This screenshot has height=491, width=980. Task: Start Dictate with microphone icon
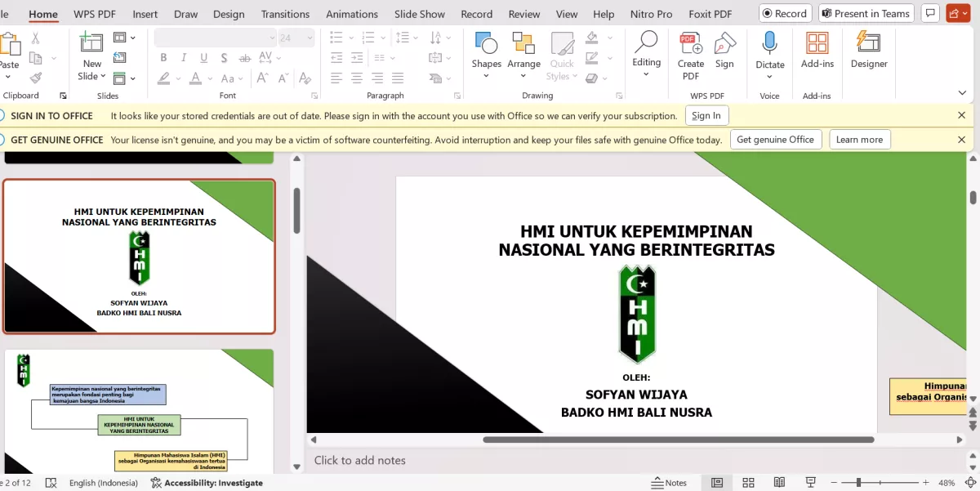(769, 43)
